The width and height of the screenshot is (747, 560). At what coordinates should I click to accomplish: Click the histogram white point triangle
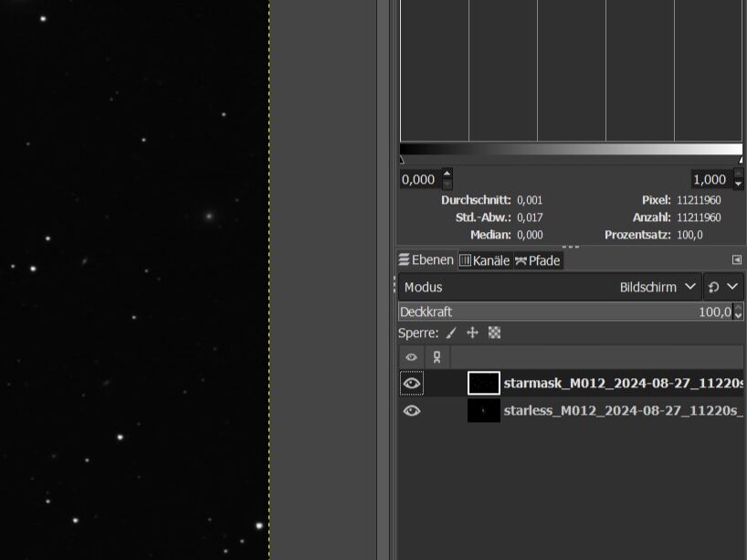click(740, 160)
